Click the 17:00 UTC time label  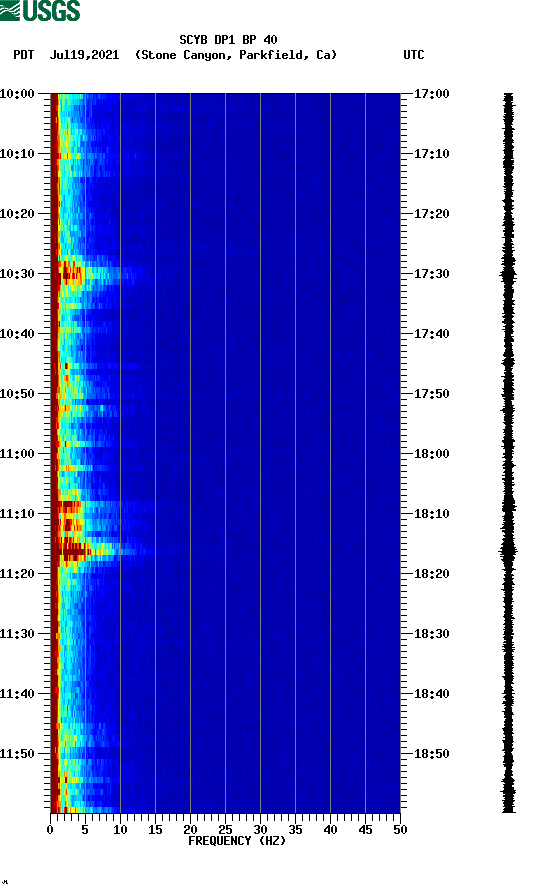431,93
